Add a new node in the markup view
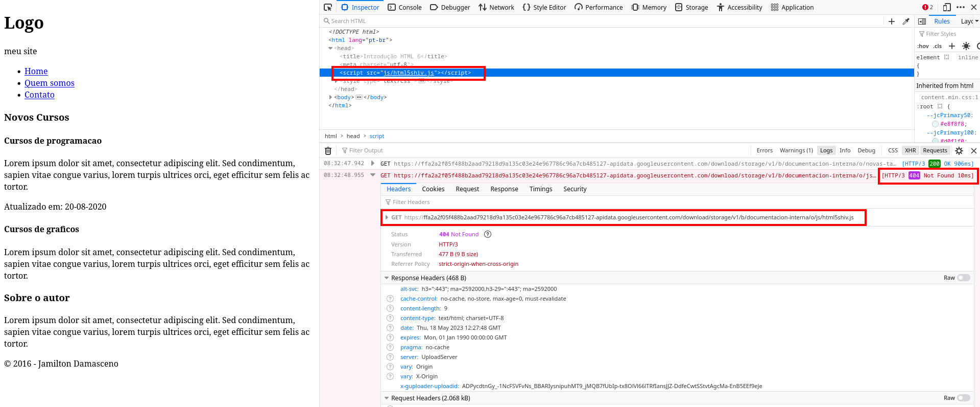Screen dimensions: 980x407 coord(892,21)
